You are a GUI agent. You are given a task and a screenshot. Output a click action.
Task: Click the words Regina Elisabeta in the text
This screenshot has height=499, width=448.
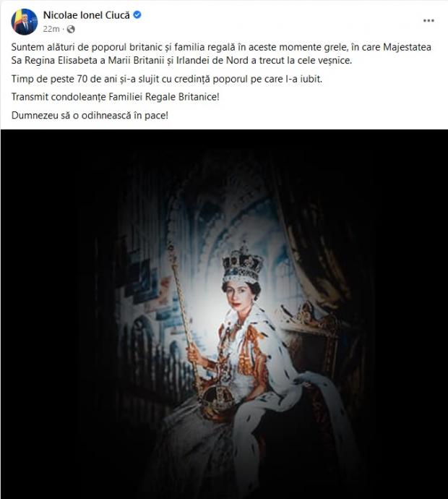(61, 61)
